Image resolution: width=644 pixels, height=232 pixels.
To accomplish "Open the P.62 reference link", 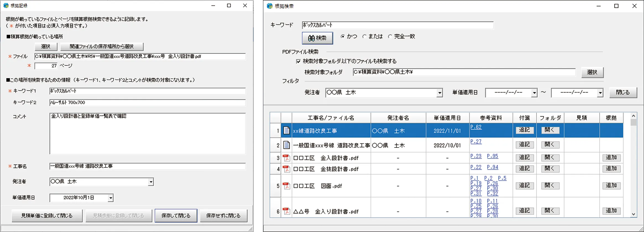I will tap(476, 127).
